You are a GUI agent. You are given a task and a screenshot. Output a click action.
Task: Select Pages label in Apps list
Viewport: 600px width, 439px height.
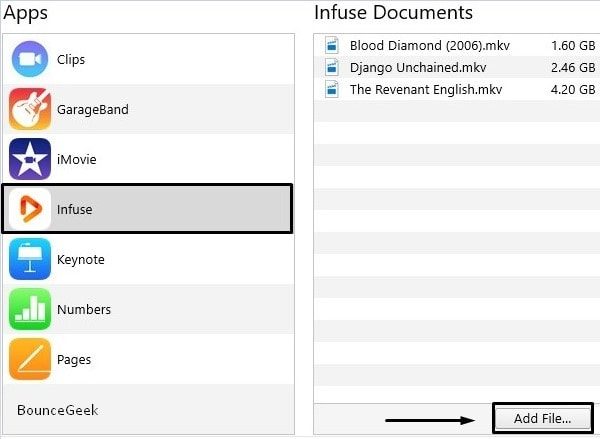[74, 360]
